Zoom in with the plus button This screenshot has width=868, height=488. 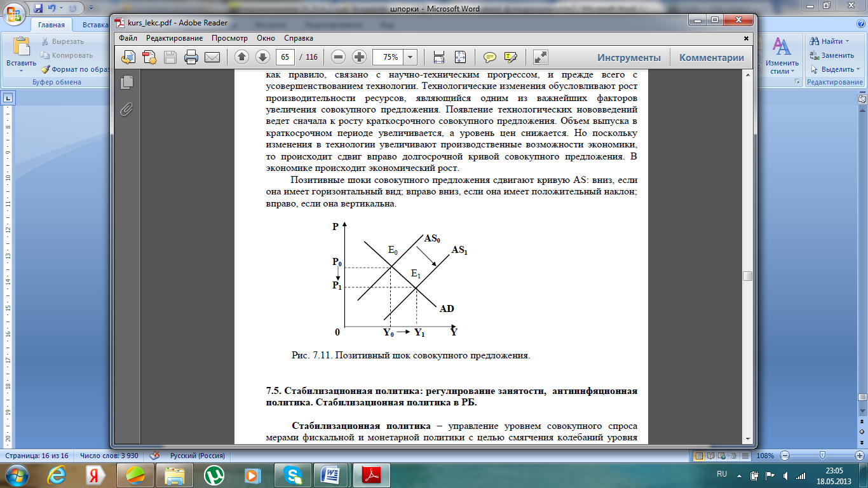coord(360,57)
